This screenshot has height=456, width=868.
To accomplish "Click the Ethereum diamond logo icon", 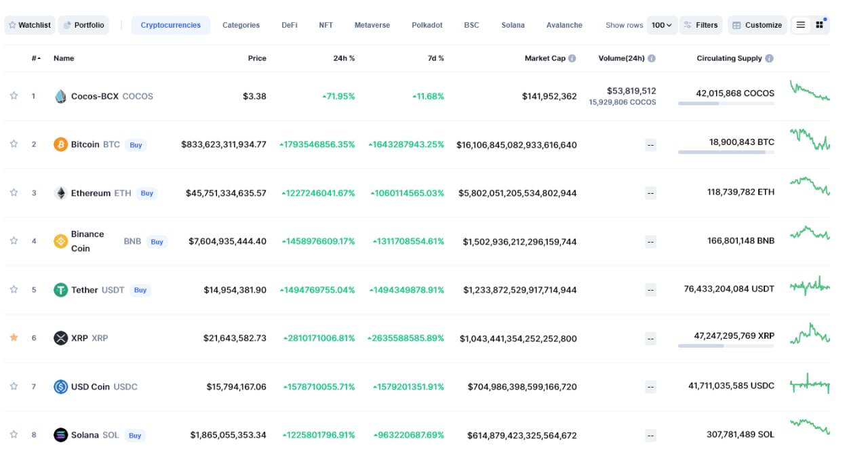I will tap(60, 193).
